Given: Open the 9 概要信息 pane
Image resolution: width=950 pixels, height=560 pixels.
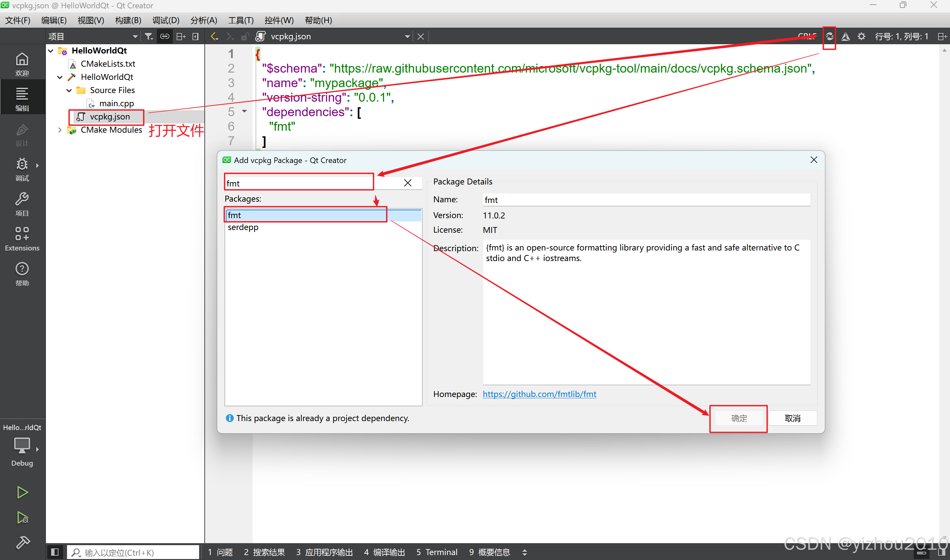Looking at the screenshot, I should (489, 552).
